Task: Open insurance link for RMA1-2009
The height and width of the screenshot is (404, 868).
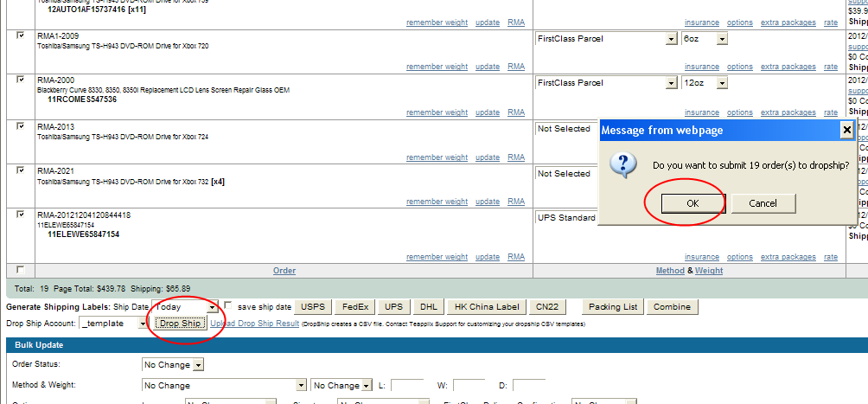Action: [x=702, y=67]
